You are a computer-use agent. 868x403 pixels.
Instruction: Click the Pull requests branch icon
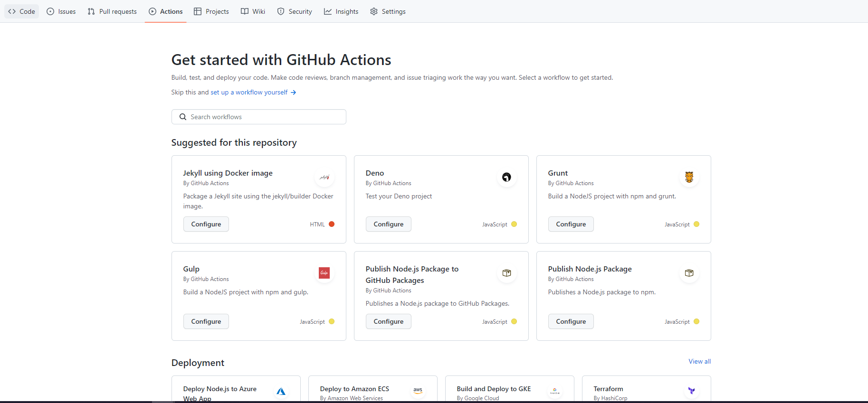coord(91,11)
